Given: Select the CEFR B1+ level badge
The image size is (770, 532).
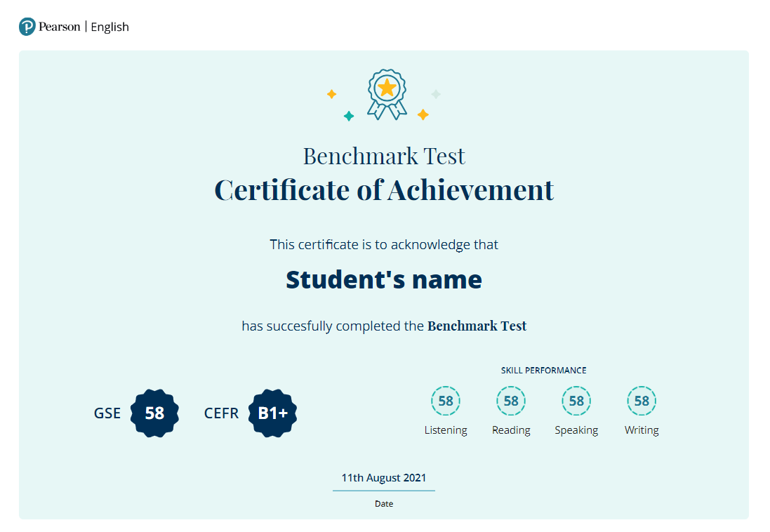Looking at the screenshot, I should [x=272, y=413].
